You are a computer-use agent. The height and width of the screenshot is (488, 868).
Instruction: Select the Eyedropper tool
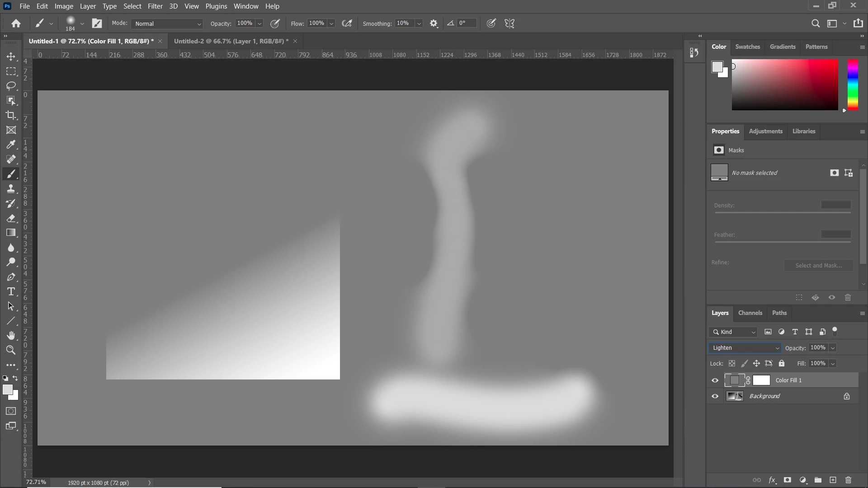11,145
